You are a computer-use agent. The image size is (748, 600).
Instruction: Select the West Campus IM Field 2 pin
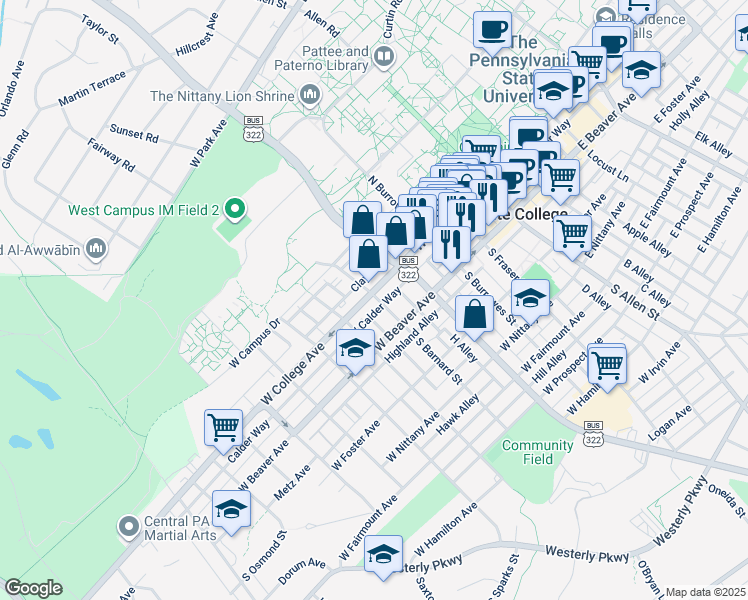tap(236, 210)
